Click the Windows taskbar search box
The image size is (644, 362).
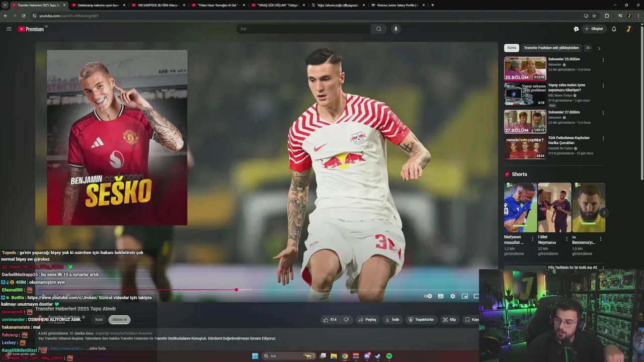[x=290, y=356]
